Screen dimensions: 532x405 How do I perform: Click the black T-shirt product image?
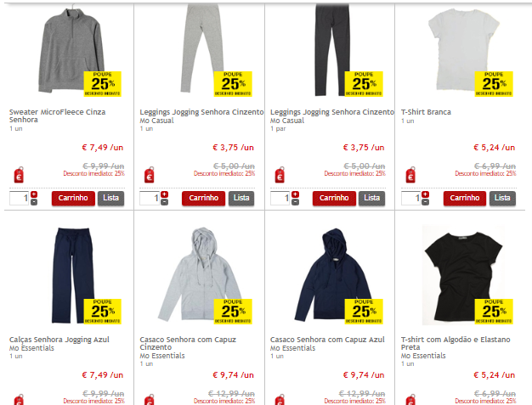[463, 275]
